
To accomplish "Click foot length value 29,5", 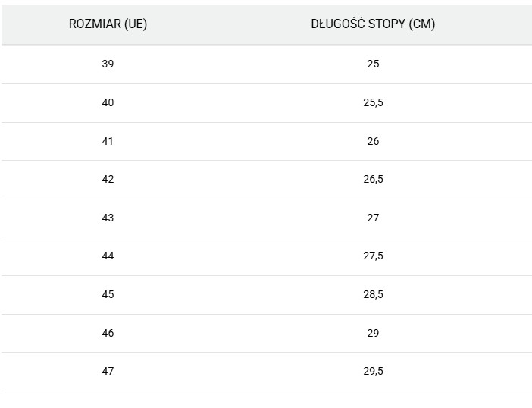I will coord(373,372).
